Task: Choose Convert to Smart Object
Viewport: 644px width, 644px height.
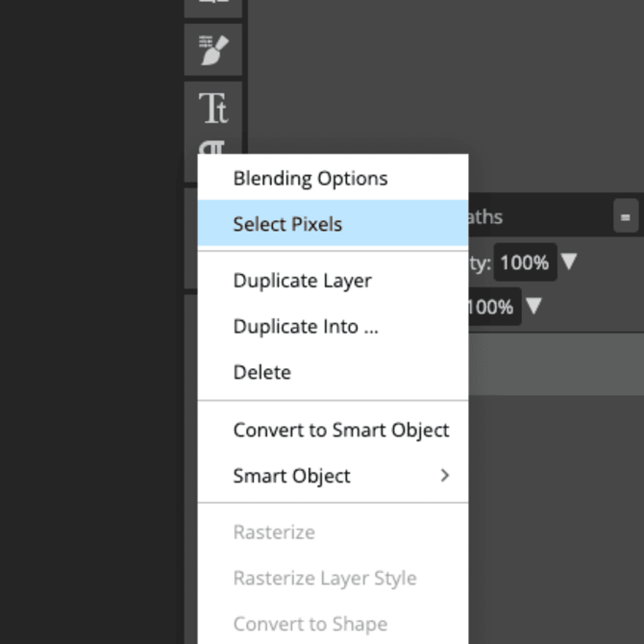Action: tap(340, 430)
